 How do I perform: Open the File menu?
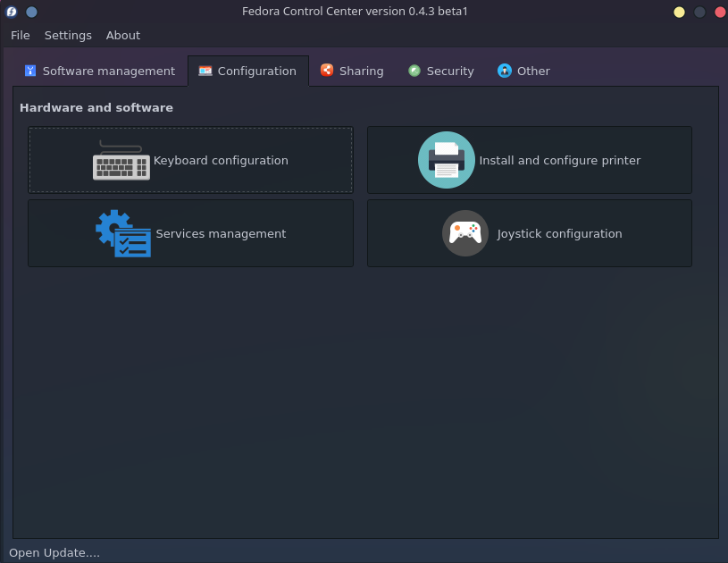pos(21,36)
